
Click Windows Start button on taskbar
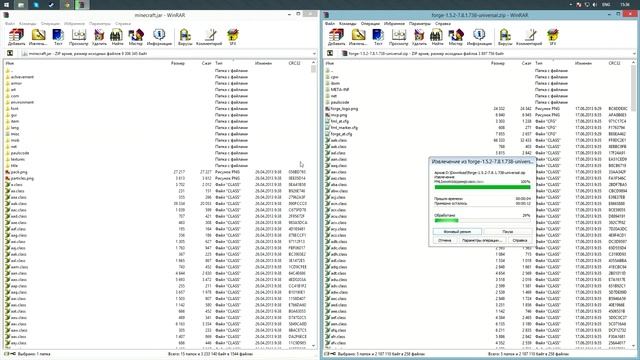(x=6, y=5)
